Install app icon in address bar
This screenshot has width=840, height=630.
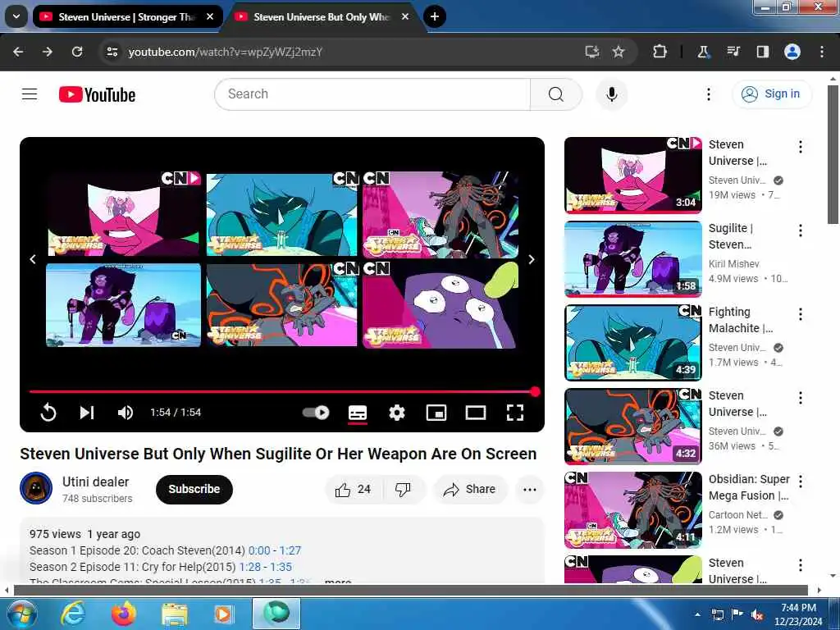pos(591,52)
